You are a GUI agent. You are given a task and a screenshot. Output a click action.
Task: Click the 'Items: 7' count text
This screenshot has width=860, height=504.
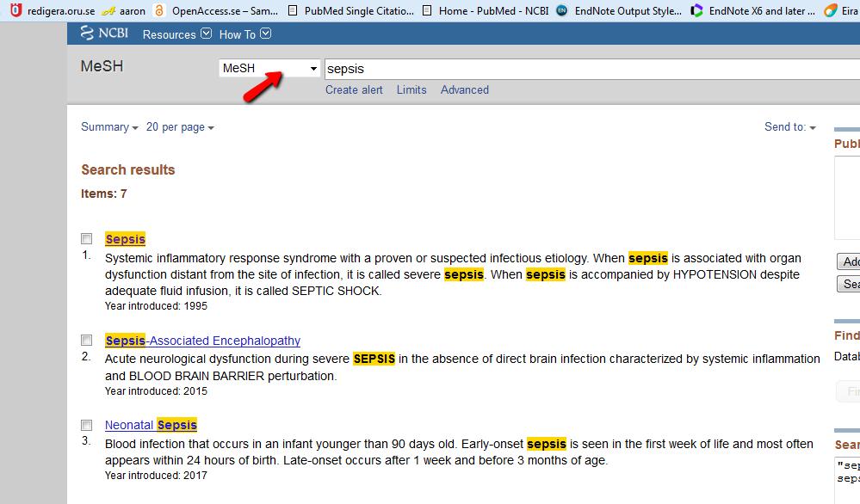click(x=103, y=194)
